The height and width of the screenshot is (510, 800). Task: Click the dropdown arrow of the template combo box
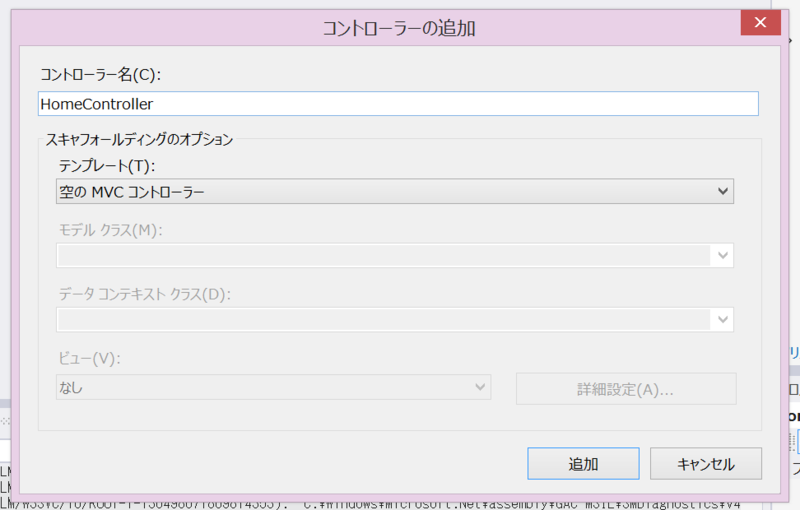click(x=722, y=191)
